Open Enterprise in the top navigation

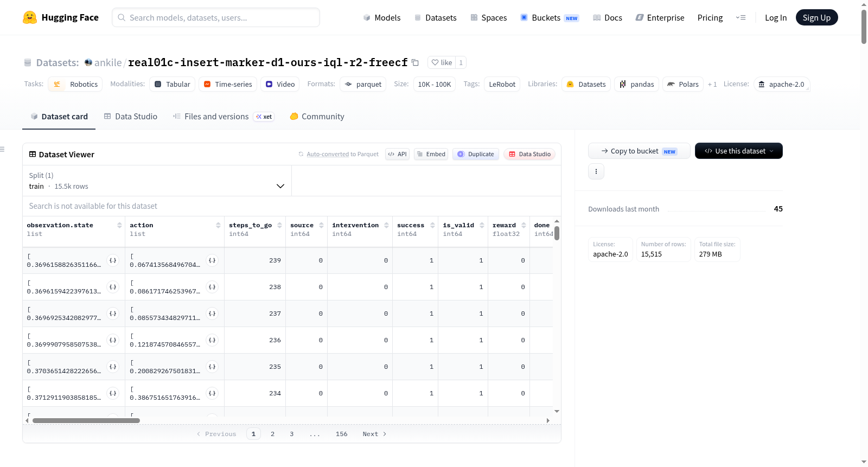tap(660, 17)
